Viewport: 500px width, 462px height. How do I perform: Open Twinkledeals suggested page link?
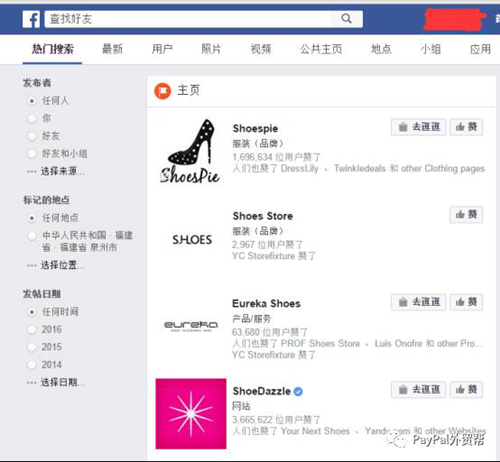pos(360,168)
